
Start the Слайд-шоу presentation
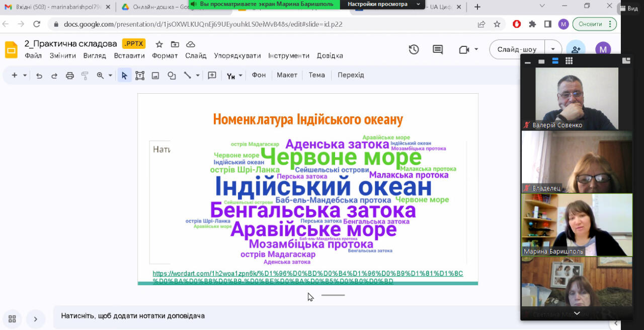pos(517,49)
